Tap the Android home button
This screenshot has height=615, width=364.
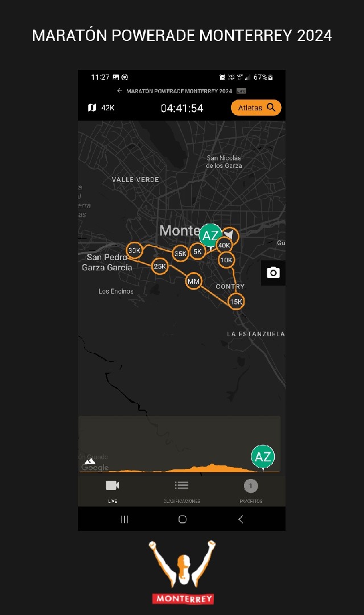[x=183, y=519]
